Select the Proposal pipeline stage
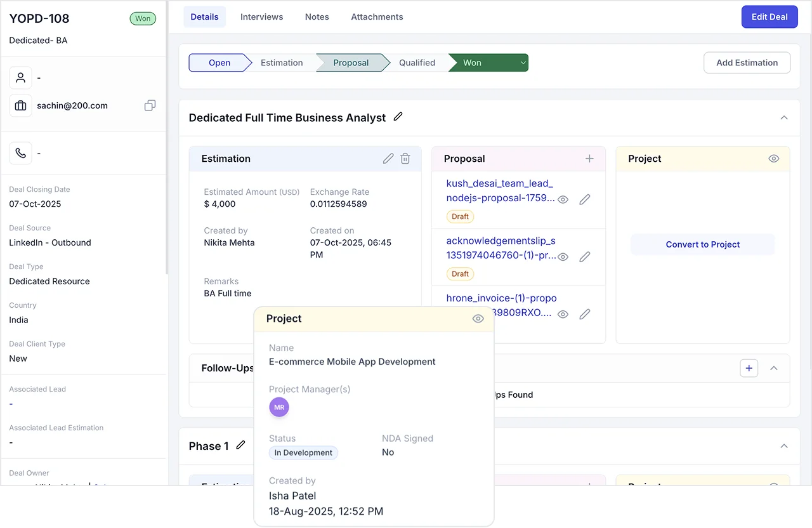 (x=351, y=63)
